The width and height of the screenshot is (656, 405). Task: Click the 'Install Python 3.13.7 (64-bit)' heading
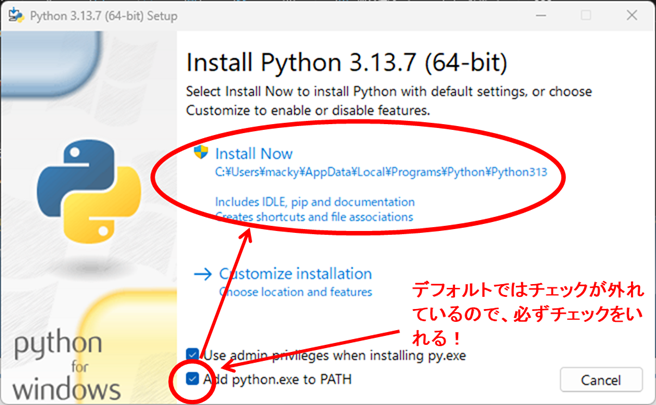347,63
